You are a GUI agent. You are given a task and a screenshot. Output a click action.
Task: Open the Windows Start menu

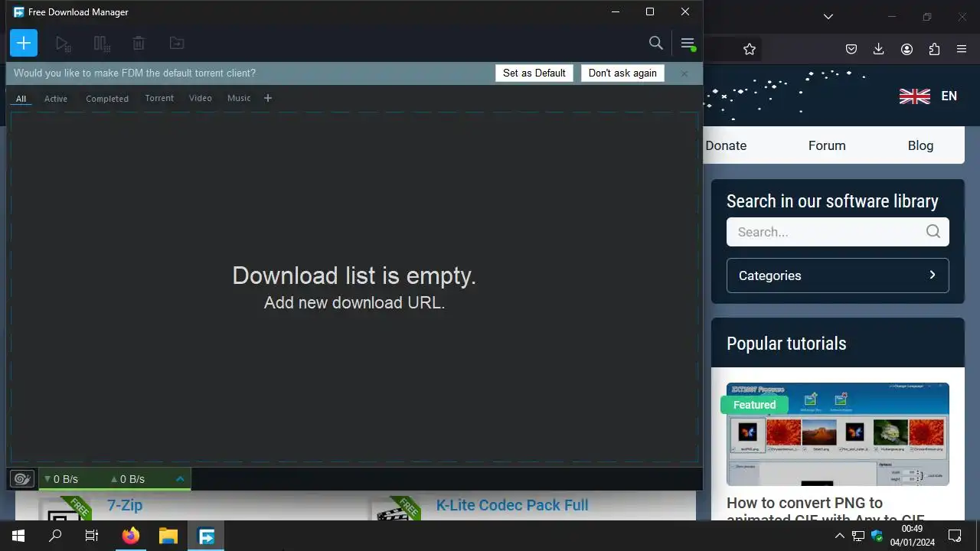(x=18, y=536)
